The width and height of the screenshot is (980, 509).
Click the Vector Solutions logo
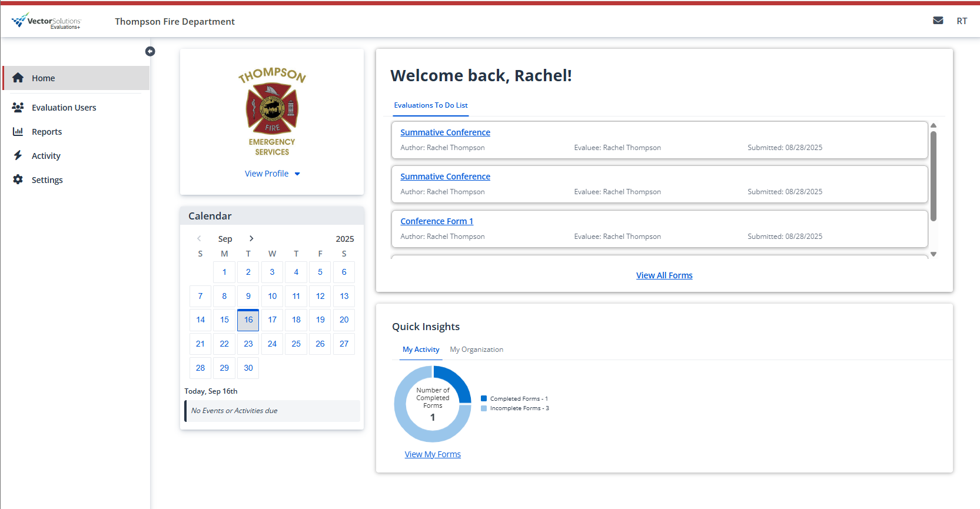click(46, 21)
